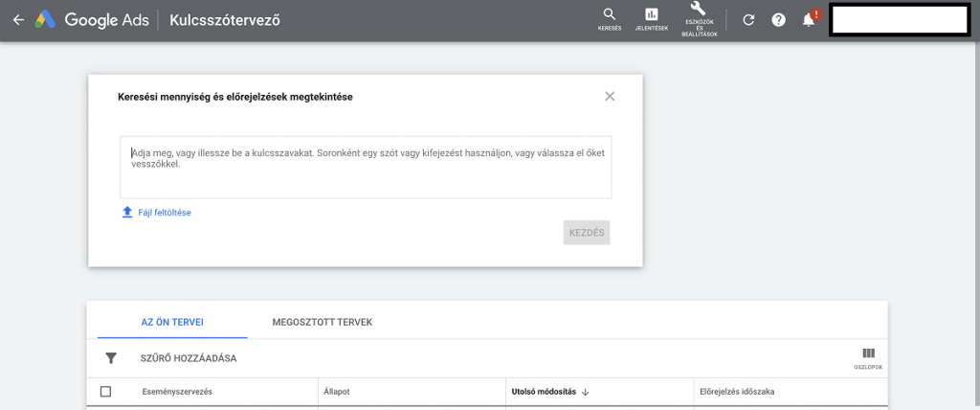
Task: Refresh the page with the reload icon
Action: click(748, 20)
